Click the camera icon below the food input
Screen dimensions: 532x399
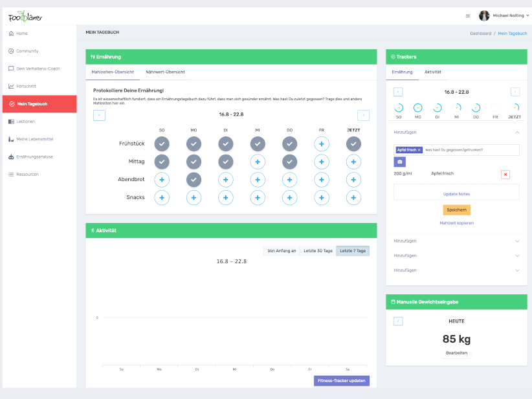399,162
